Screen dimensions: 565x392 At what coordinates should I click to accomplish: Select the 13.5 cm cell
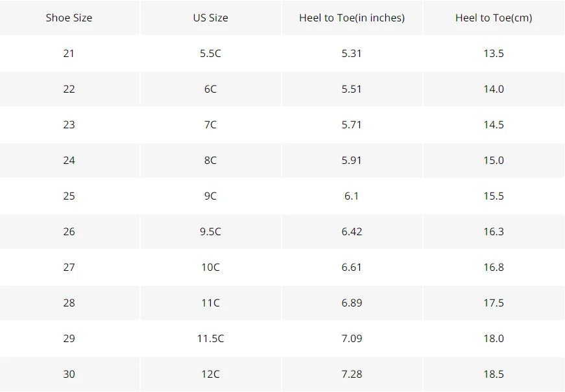(x=494, y=53)
